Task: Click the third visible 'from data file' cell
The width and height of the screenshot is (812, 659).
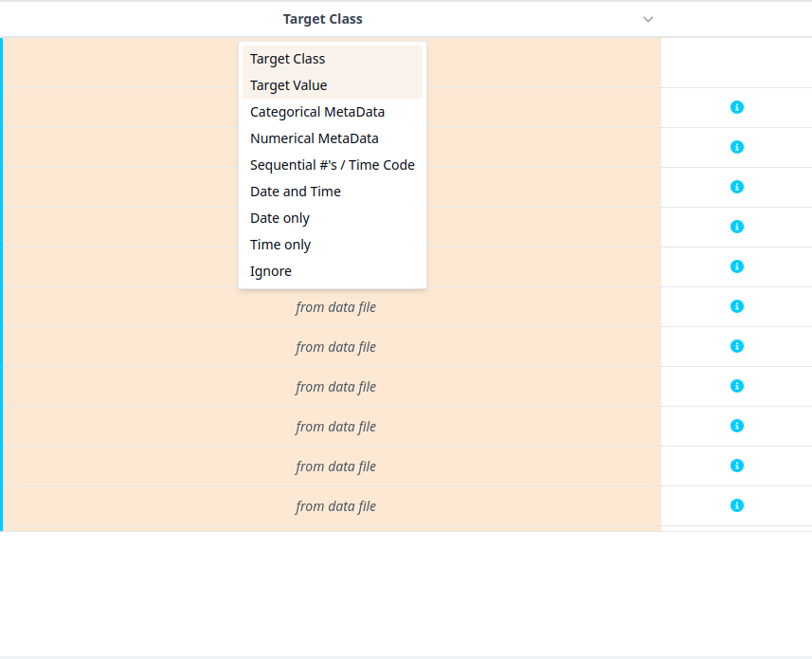Action: [x=335, y=387]
